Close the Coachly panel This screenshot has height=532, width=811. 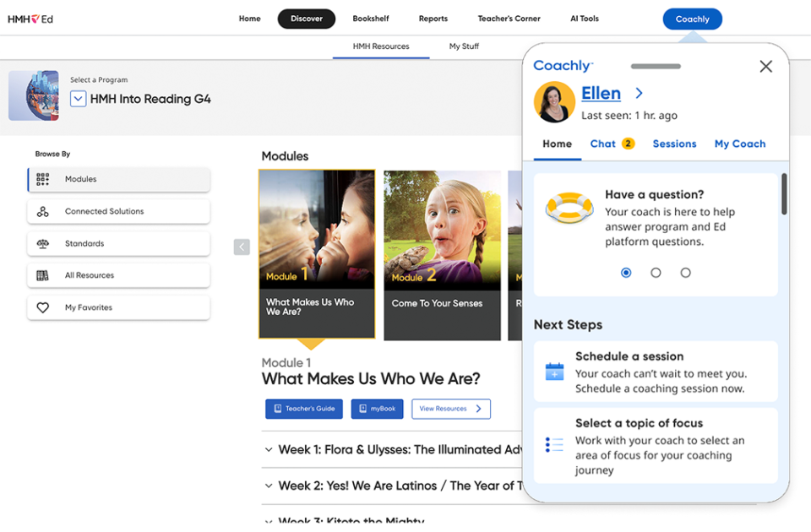766,66
